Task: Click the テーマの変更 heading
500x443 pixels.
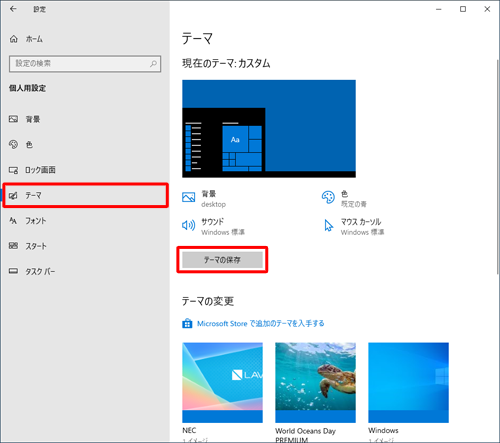Action: (208, 301)
